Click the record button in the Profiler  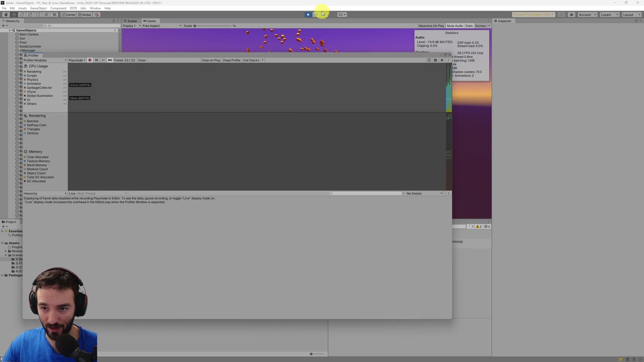[90, 60]
